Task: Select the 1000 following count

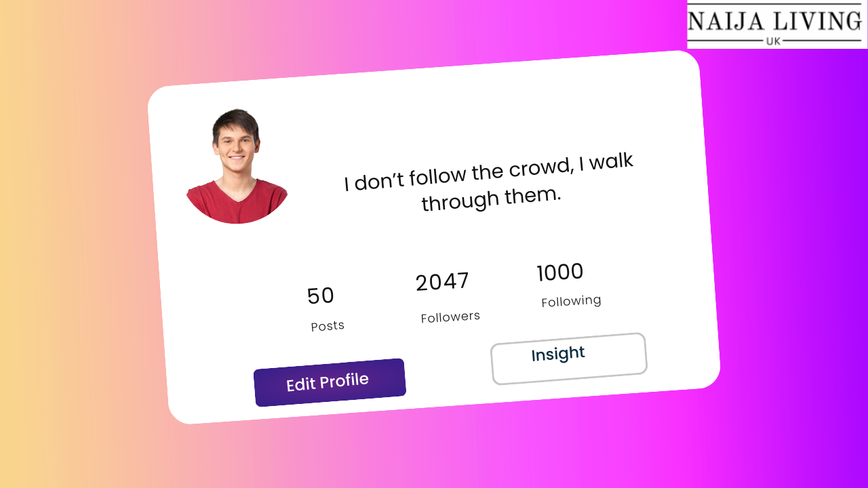Action: (x=560, y=272)
